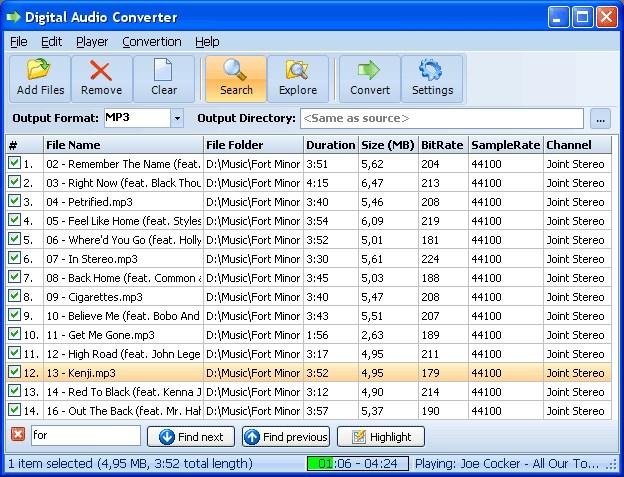Click the Find next button
624x477 pixels.
click(191, 437)
